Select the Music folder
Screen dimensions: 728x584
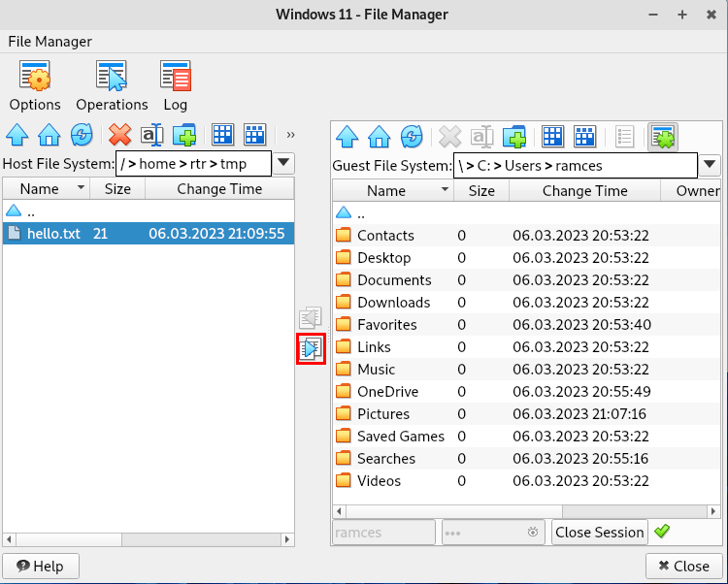[x=526, y=370]
